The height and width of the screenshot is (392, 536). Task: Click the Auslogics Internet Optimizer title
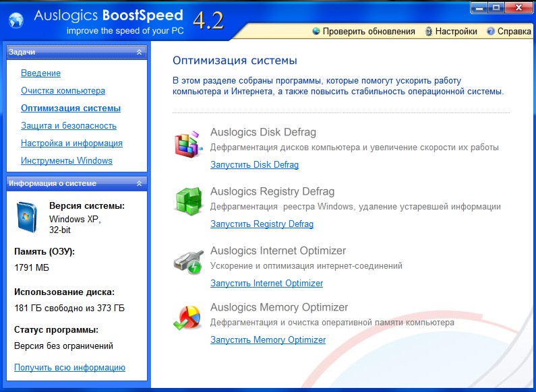[278, 251]
